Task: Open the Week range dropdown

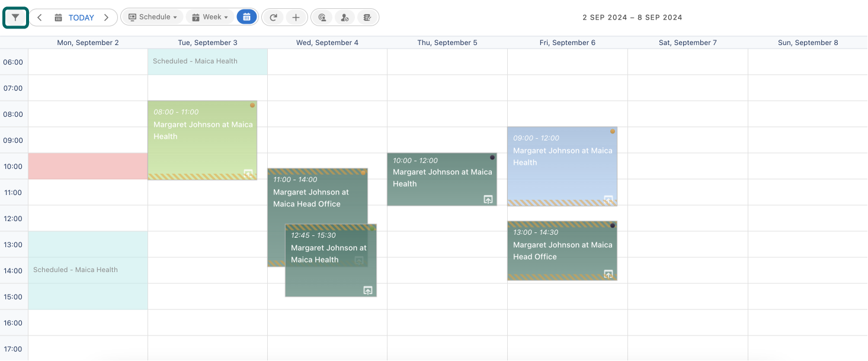Action: (x=210, y=17)
